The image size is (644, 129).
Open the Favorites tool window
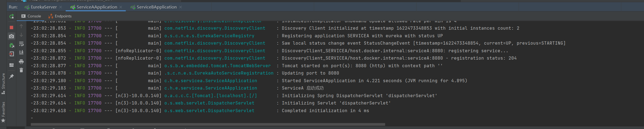3,112
